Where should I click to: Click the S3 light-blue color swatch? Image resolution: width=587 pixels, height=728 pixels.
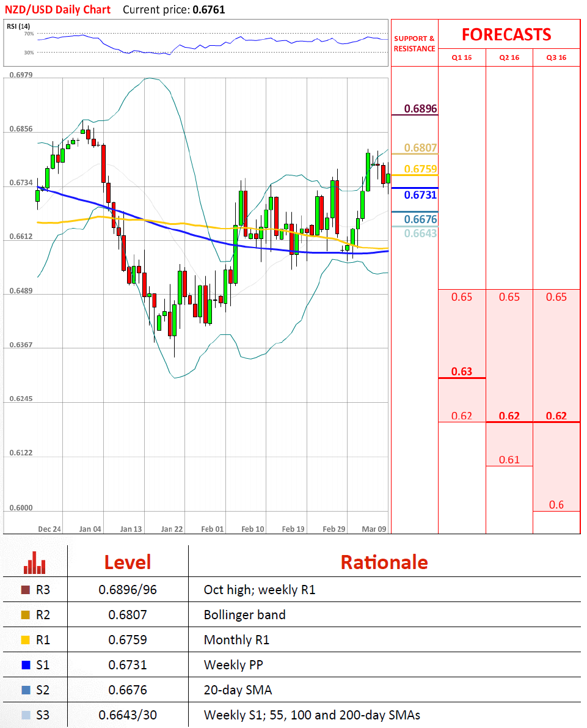[x=26, y=715]
